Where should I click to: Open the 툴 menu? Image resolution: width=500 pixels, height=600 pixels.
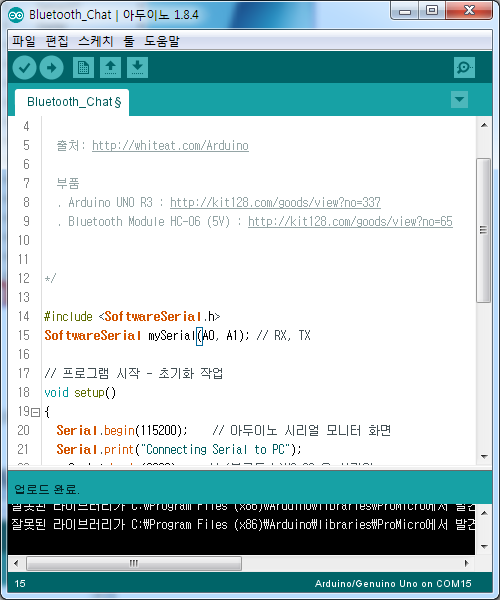[x=129, y=41]
